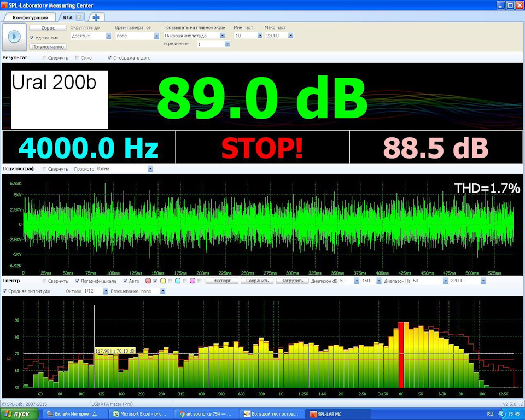Select the red curve color swatch

(148, 281)
